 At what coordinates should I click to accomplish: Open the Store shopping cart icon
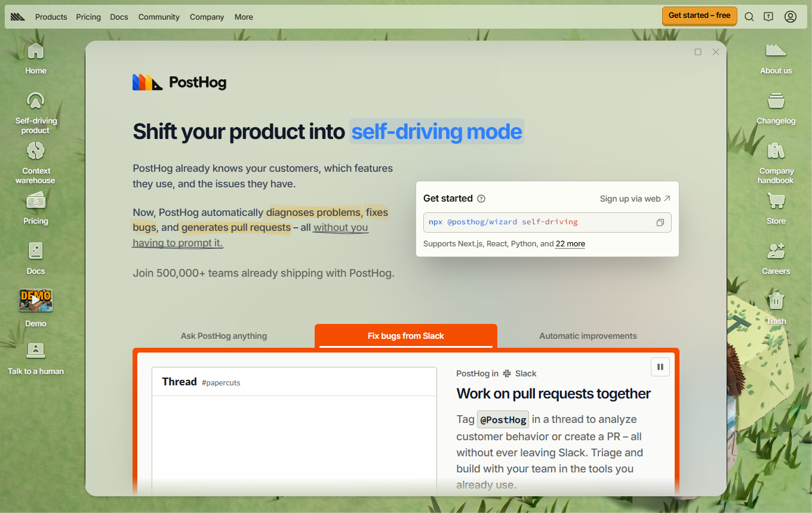776,208
